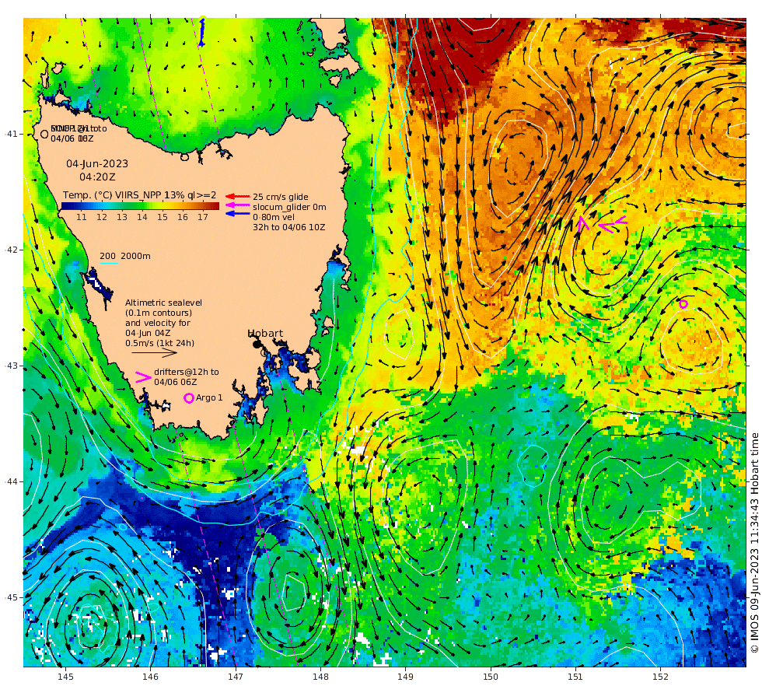Click the cyan 200m contour legend line
Screen dimensions: 762x700
[110, 264]
